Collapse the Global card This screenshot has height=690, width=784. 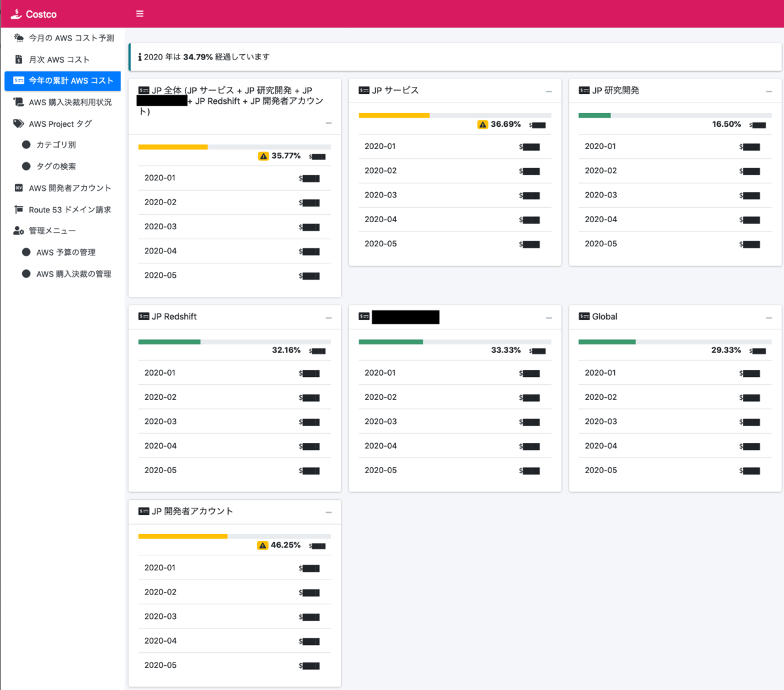point(769,318)
